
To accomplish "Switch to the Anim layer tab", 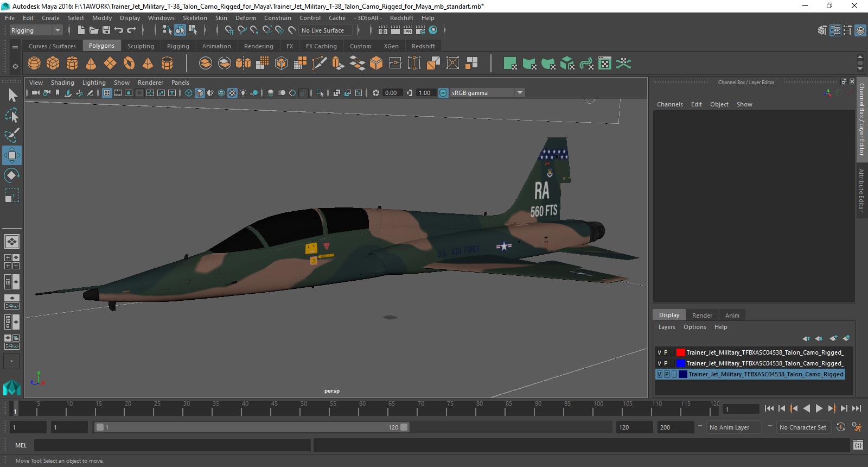I will point(732,315).
